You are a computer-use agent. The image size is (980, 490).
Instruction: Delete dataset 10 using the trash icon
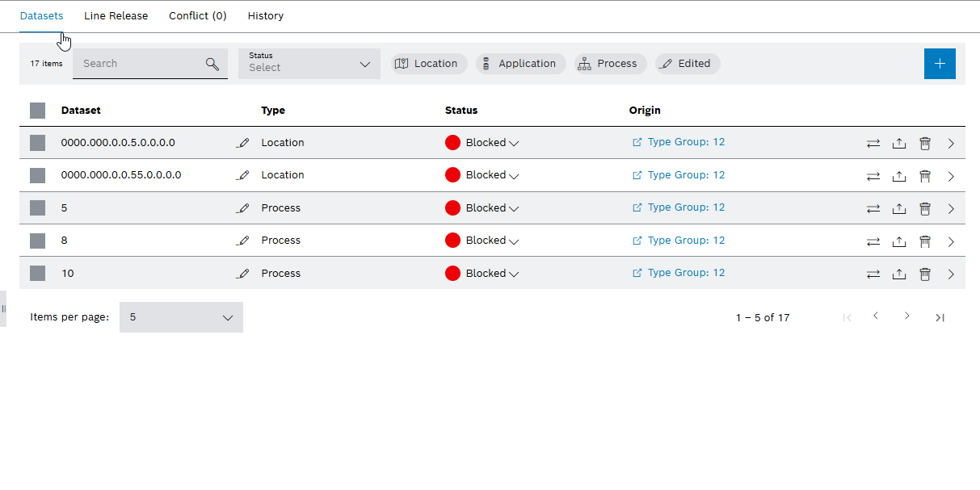(925, 274)
